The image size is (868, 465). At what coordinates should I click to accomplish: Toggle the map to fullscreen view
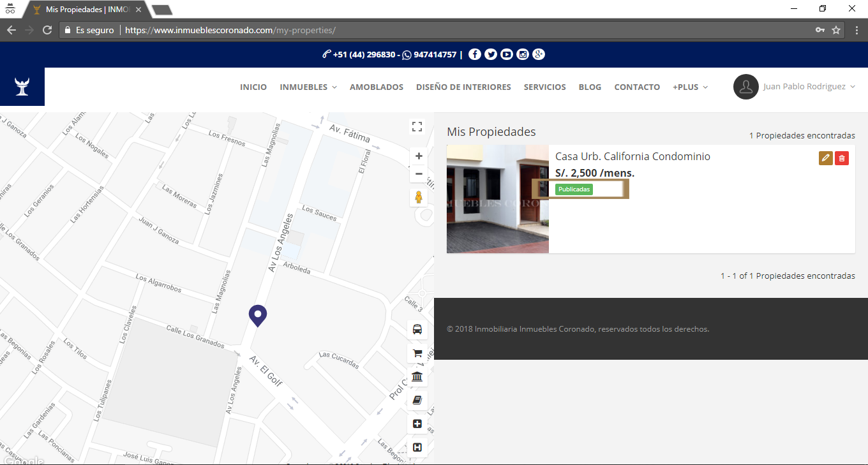[x=417, y=126]
